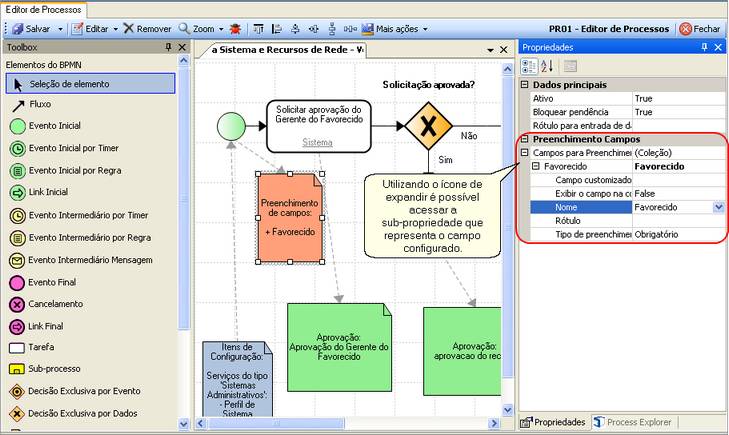The height and width of the screenshot is (435, 729).
Task: Click the red bug debug icon
Action: point(236,29)
